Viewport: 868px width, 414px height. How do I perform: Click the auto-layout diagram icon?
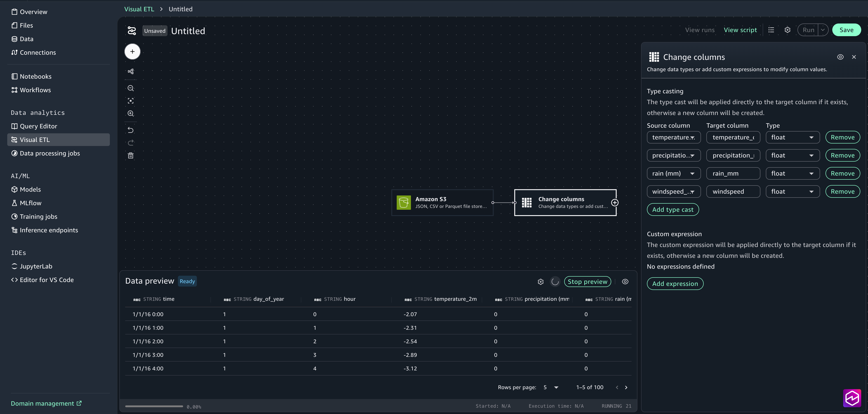coord(131,71)
